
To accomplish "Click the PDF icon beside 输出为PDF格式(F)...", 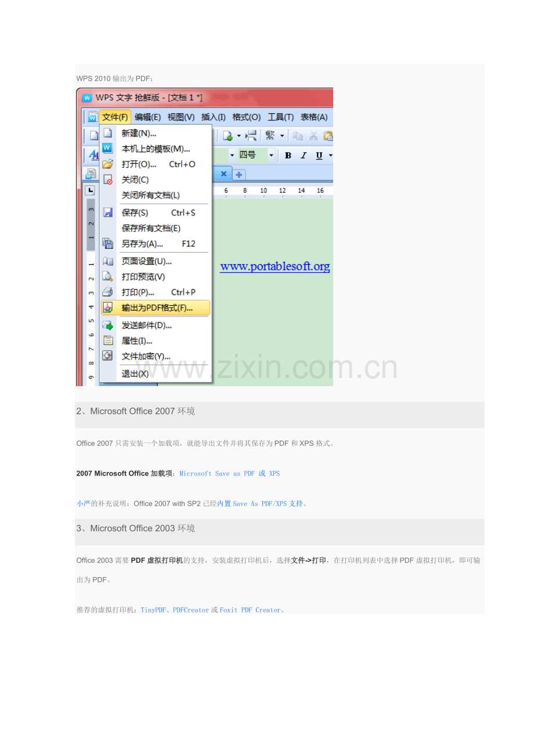I will (108, 308).
